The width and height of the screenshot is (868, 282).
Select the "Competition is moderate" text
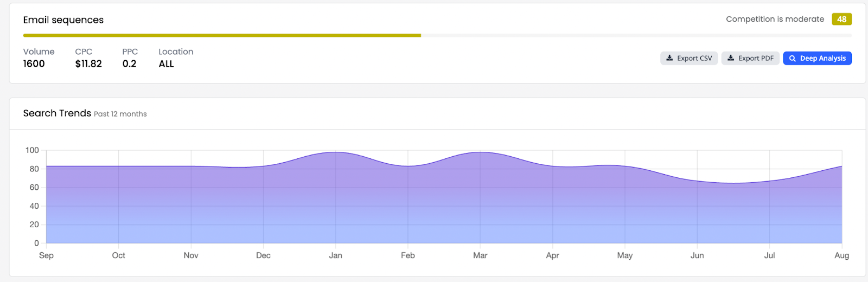[x=775, y=19]
